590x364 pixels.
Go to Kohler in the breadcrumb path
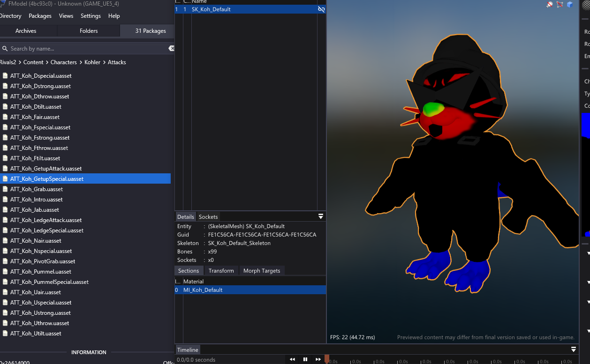92,62
